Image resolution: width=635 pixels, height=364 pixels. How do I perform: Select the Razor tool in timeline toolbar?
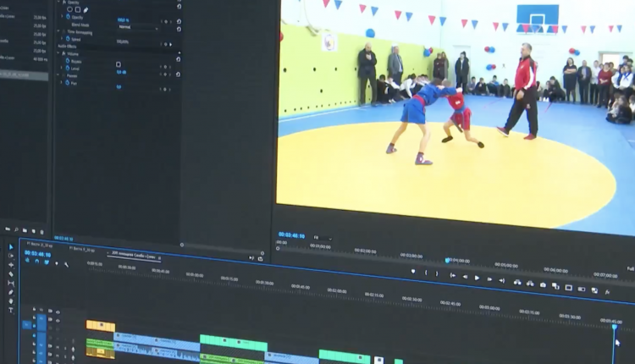11,274
